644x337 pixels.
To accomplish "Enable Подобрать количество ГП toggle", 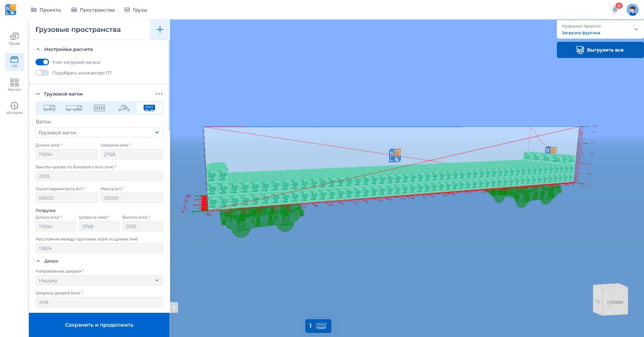I will [42, 73].
